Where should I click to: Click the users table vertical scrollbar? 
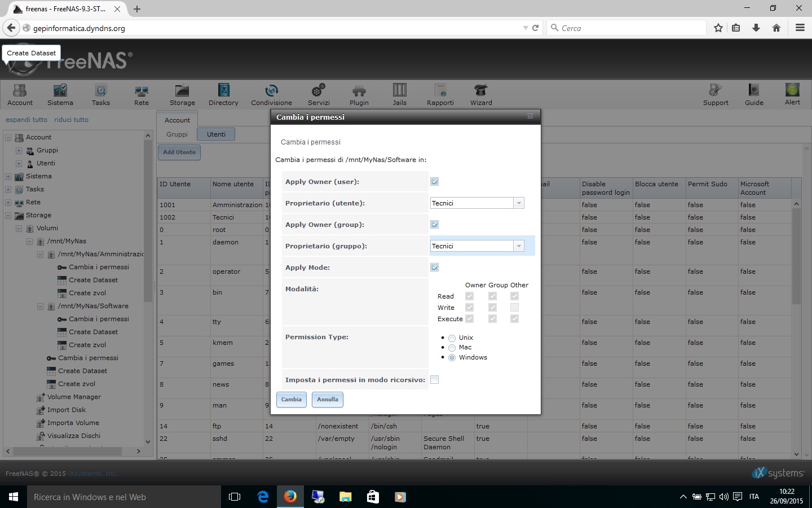tap(796, 256)
